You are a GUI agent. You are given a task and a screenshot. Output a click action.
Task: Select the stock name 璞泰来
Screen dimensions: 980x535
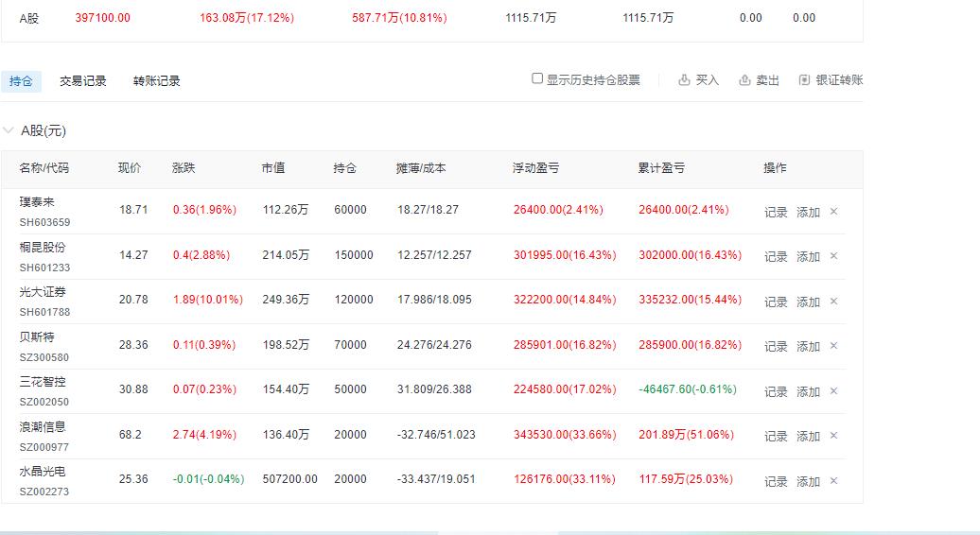point(37,201)
